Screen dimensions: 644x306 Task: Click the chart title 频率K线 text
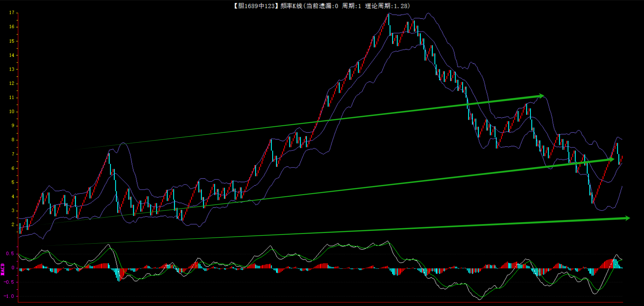pyautogui.click(x=291, y=6)
